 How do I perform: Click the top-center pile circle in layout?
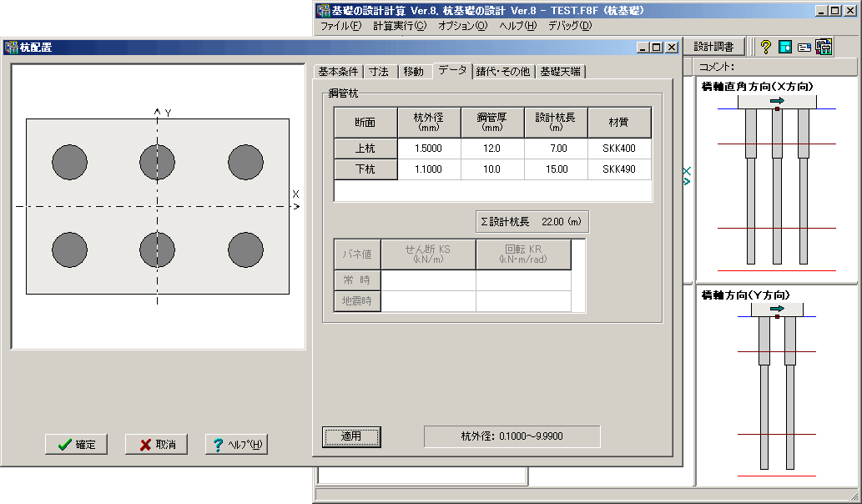157,162
